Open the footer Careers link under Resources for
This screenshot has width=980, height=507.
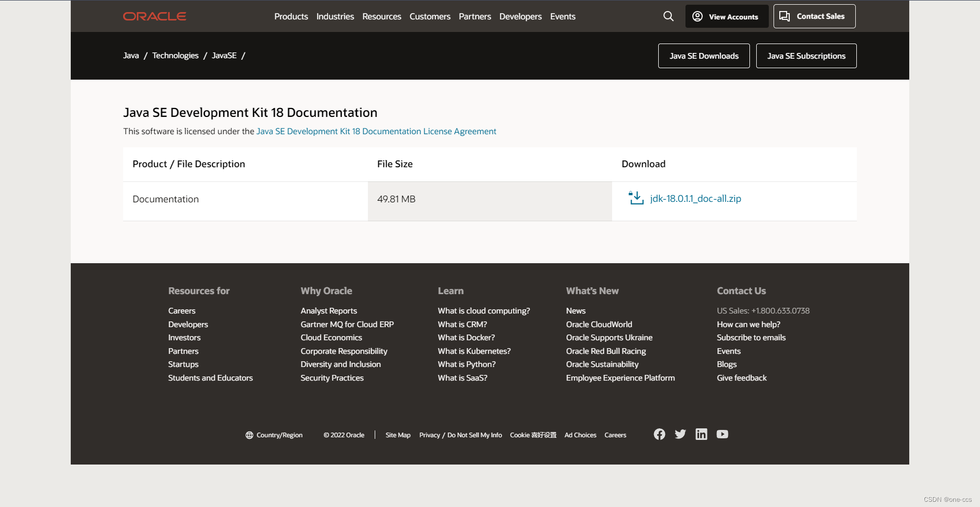[x=182, y=311]
